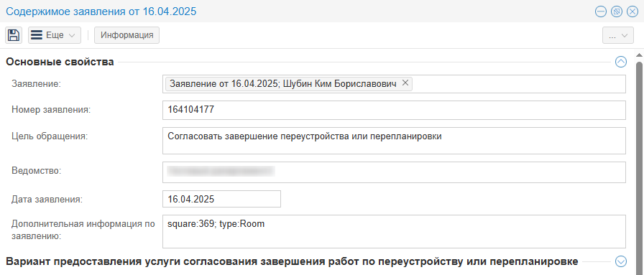Close the Содержимое заявления window

(x=632, y=11)
